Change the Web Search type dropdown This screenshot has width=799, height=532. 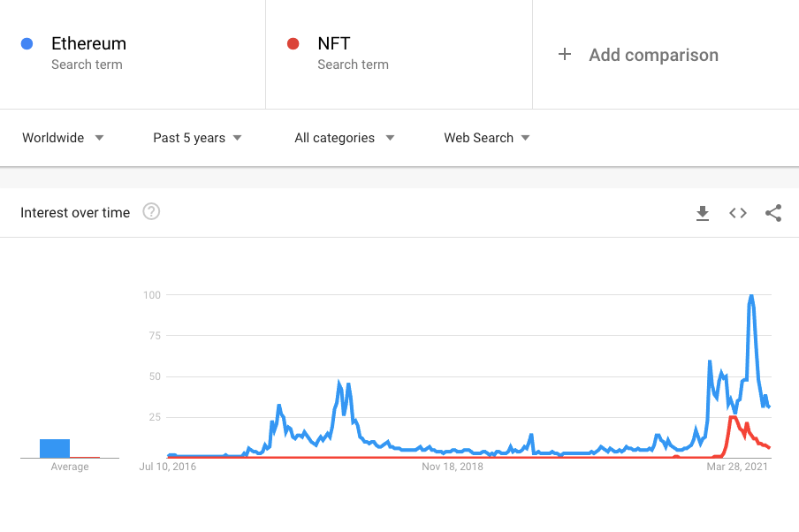point(487,138)
